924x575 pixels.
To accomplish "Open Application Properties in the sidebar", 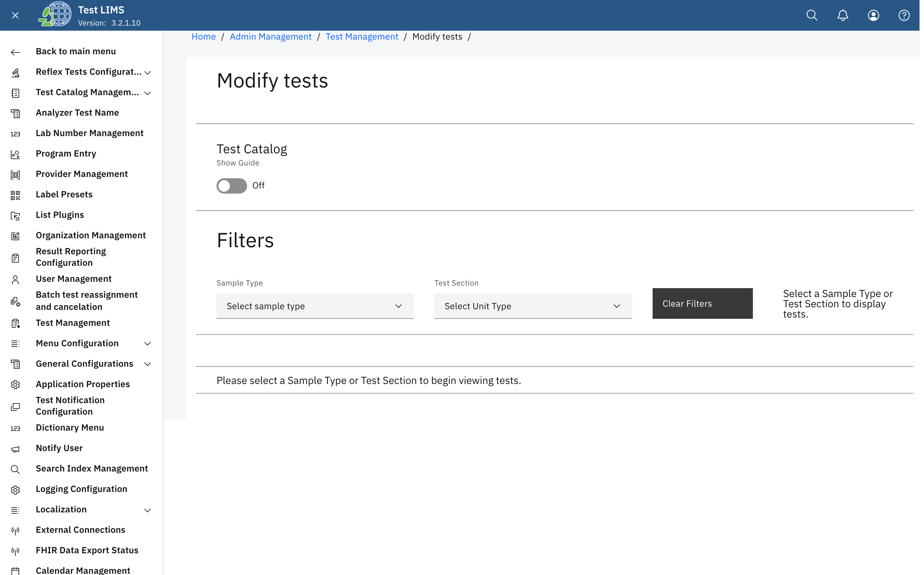I will point(82,384).
